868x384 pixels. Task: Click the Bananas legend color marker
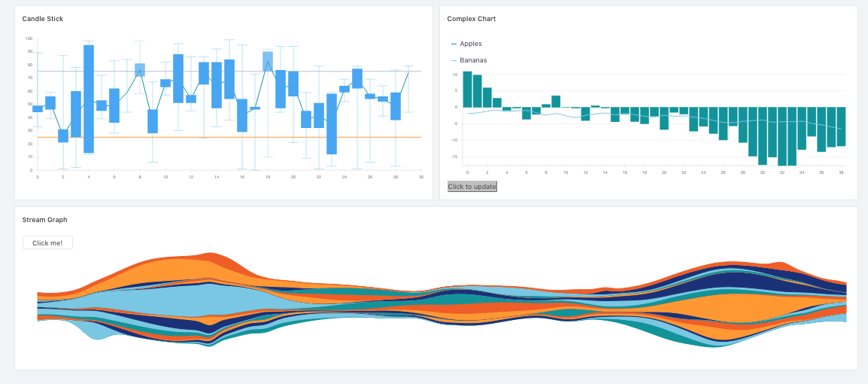coord(454,60)
